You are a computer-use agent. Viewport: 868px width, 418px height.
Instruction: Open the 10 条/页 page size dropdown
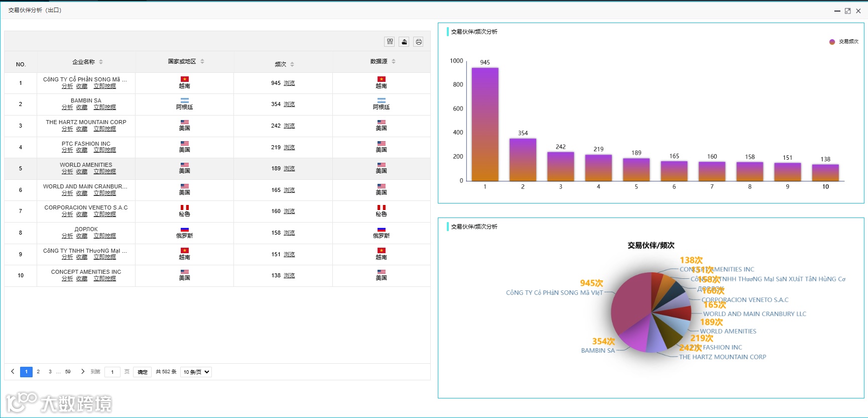[x=196, y=372]
